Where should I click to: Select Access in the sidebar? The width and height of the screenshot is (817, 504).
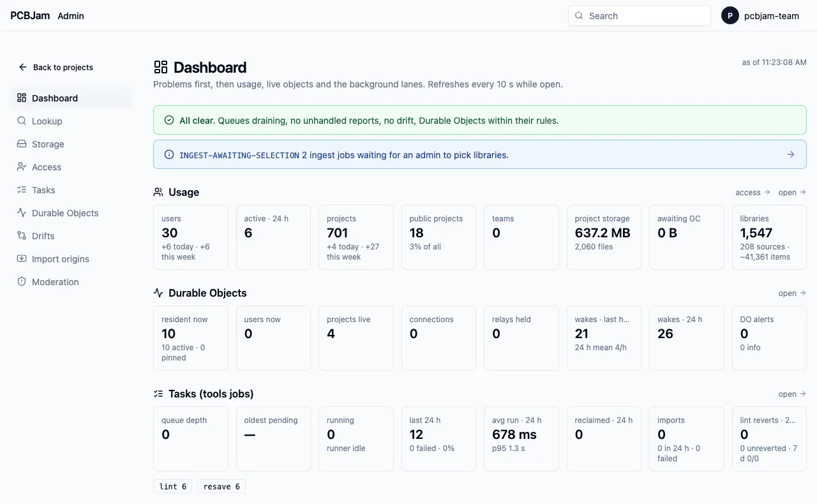coord(72,167)
